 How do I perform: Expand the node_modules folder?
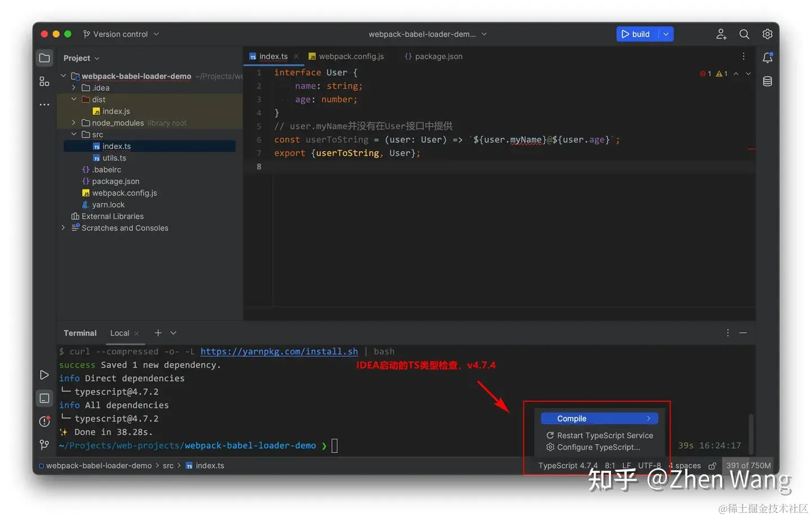pyautogui.click(x=74, y=123)
